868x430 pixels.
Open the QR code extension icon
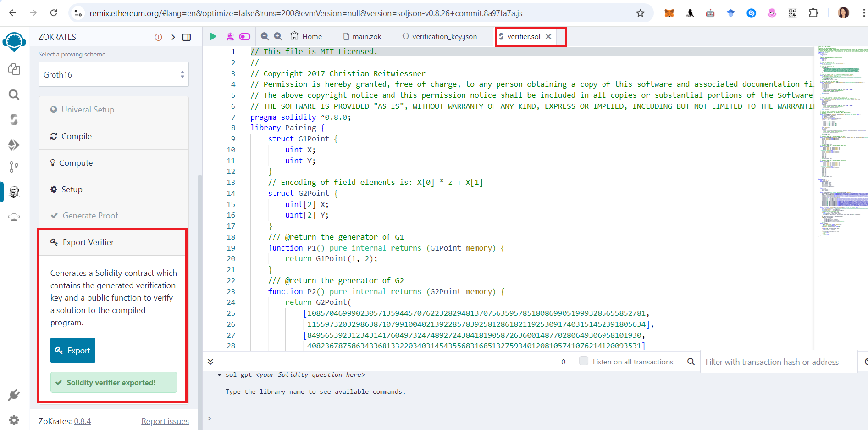792,13
